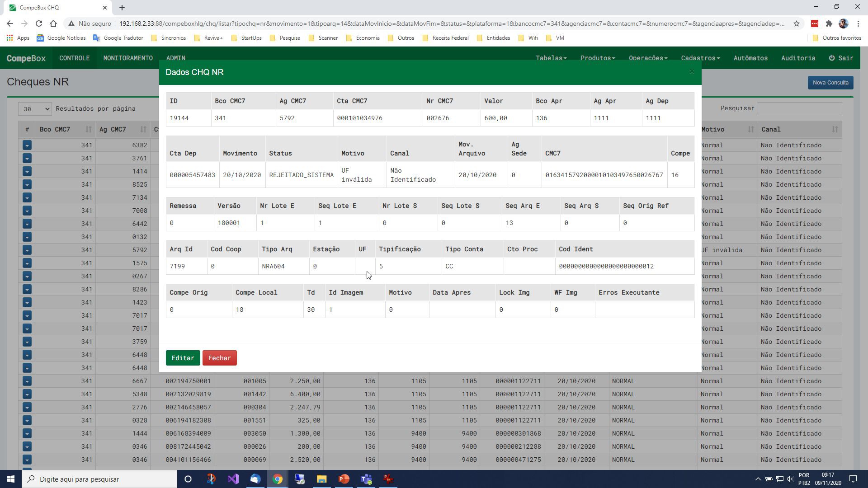Expand the Produtos dropdown menu
Viewport: 868px width, 488px height.
(598, 58)
